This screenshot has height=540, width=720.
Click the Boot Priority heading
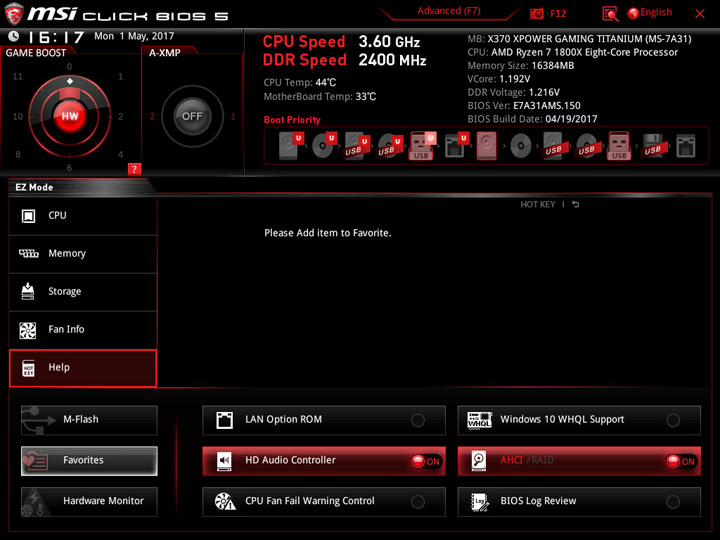(x=292, y=120)
